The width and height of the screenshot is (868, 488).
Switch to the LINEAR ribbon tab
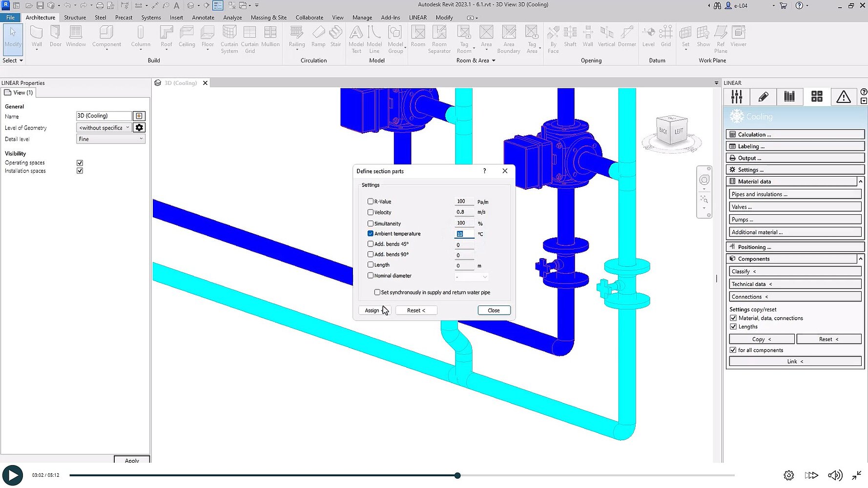coord(418,17)
